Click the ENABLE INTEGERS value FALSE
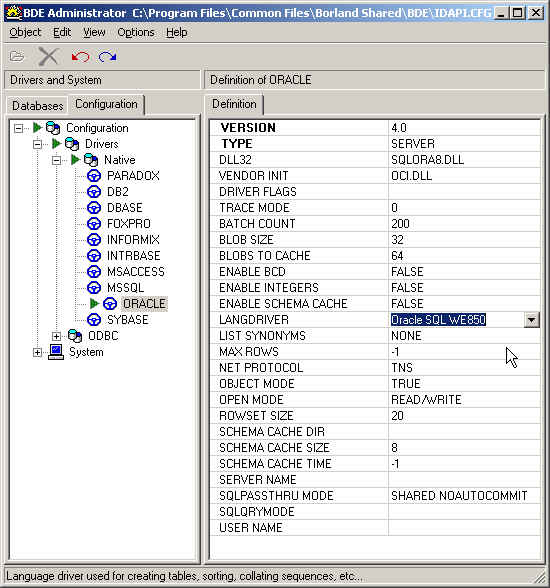Image resolution: width=550 pixels, height=588 pixels. coord(407,288)
